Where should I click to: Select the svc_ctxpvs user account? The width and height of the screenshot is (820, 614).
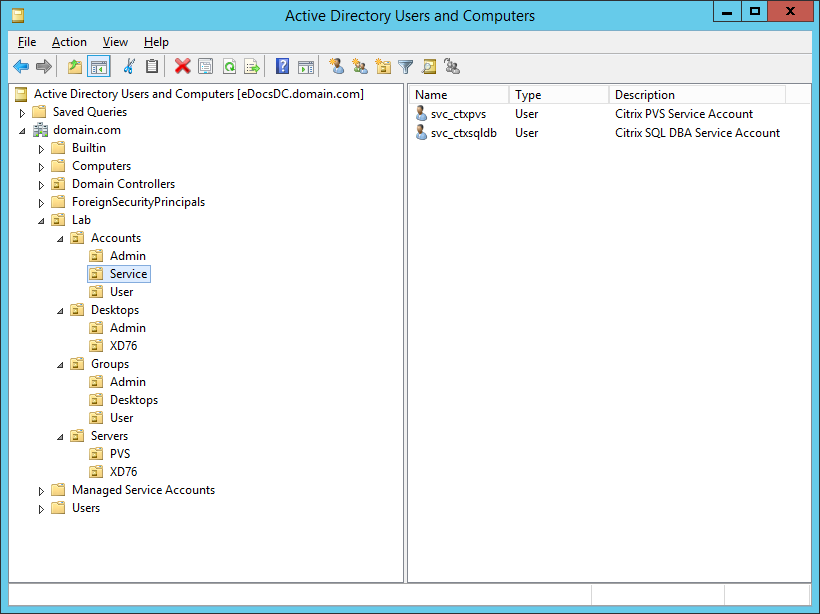[458, 114]
